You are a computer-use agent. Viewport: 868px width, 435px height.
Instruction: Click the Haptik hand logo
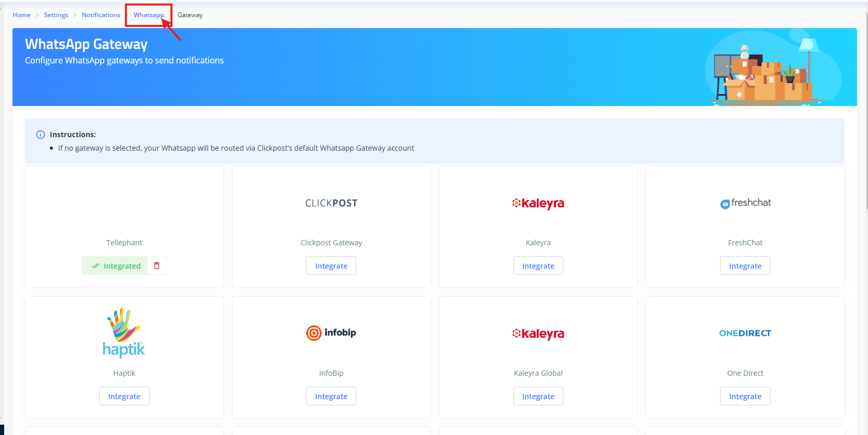click(x=124, y=333)
